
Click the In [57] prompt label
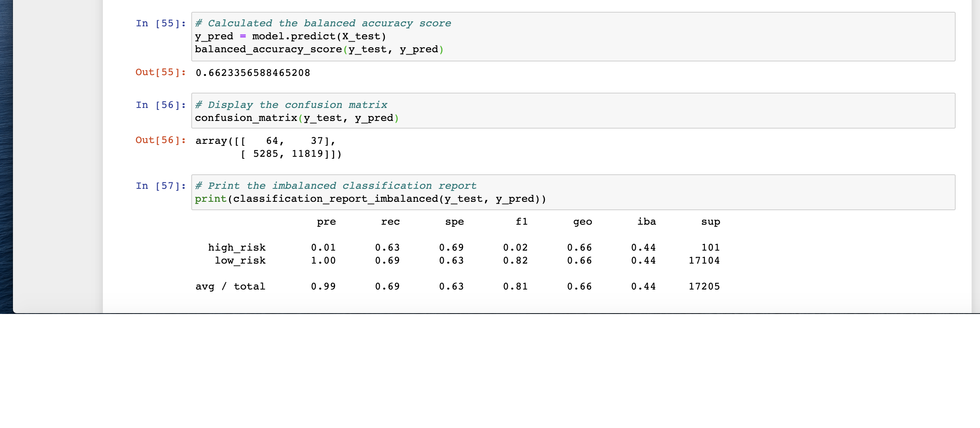160,186
